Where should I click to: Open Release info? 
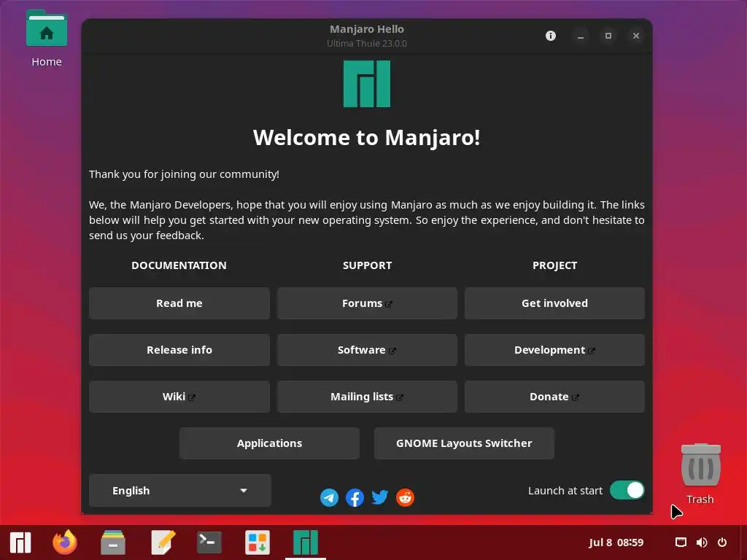pos(179,350)
